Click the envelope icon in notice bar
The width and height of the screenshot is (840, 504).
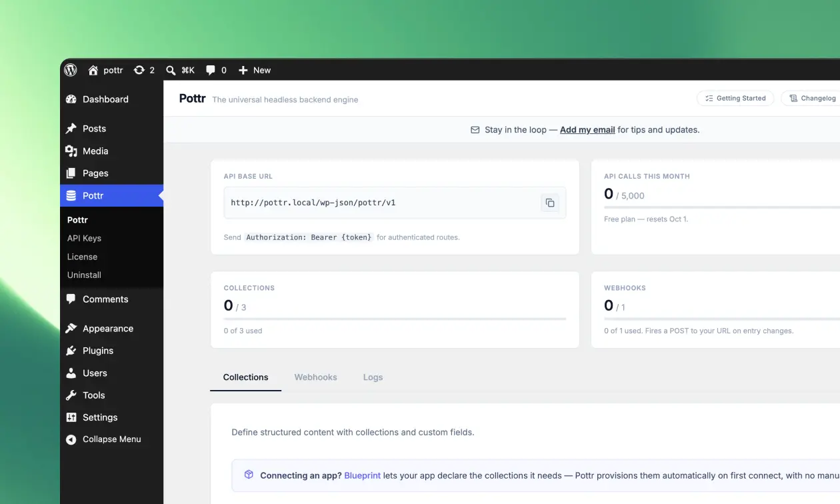pyautogui.click(x=475, y=130)
